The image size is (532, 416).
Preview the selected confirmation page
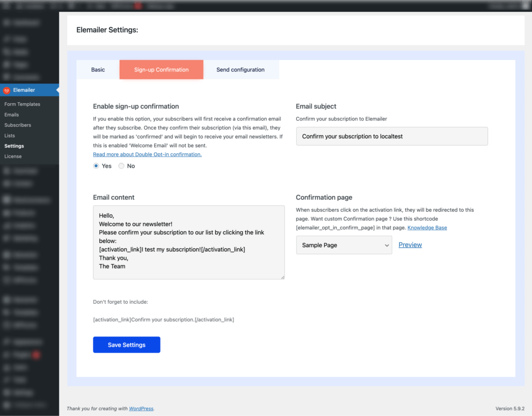(410, 245)
